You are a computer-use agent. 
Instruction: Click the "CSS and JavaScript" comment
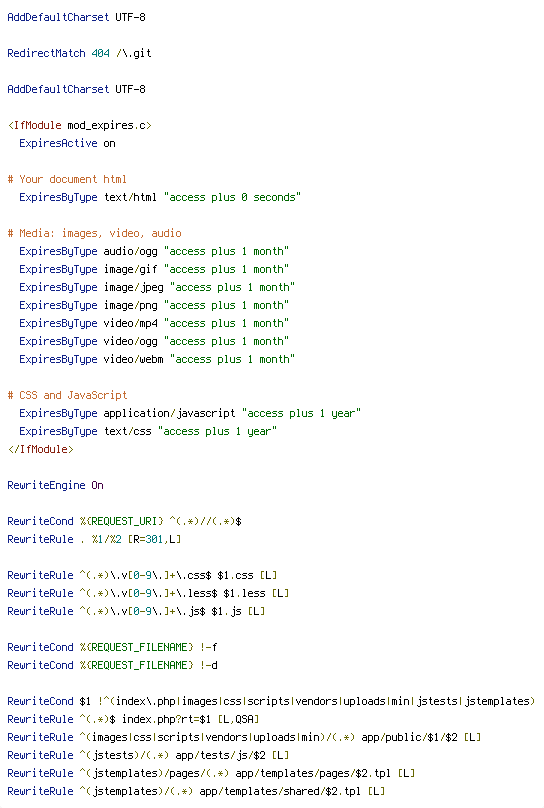[67, 395]
